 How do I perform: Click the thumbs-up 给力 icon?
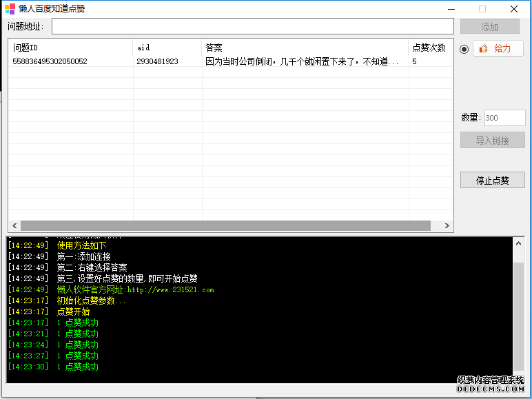[x=483, y=48]
